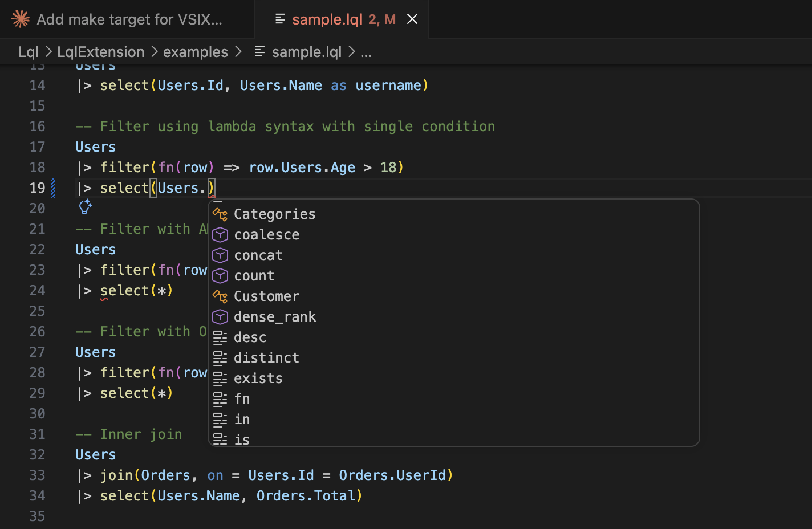Choose the distinct keyword suggestion
Image resolution: width=812 pixels, height=529 pixels.
pyautogui.click(x=454, y=358)
